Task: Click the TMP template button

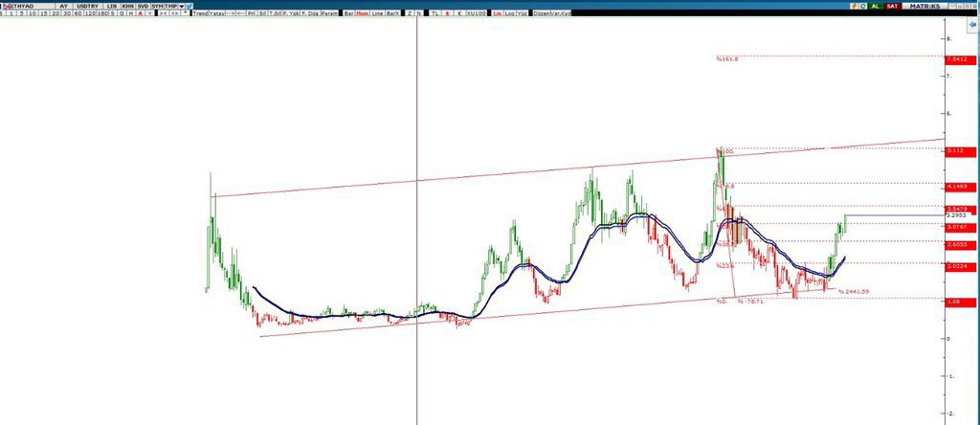Action: tap(170, 6)
